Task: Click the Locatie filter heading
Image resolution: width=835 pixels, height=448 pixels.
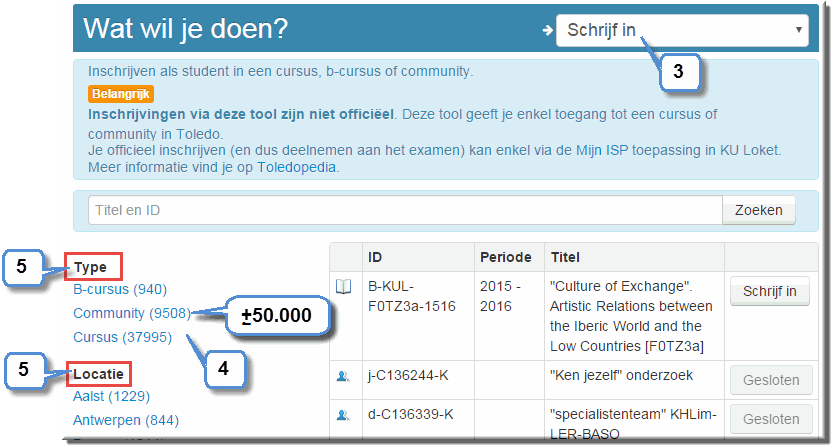Action: [x=99, y=374]
